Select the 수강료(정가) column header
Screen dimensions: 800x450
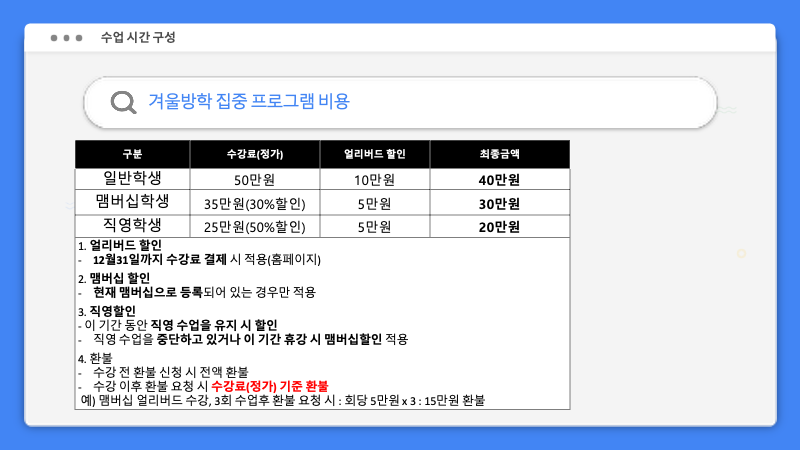pyautogui.click(x=255, y=154)
